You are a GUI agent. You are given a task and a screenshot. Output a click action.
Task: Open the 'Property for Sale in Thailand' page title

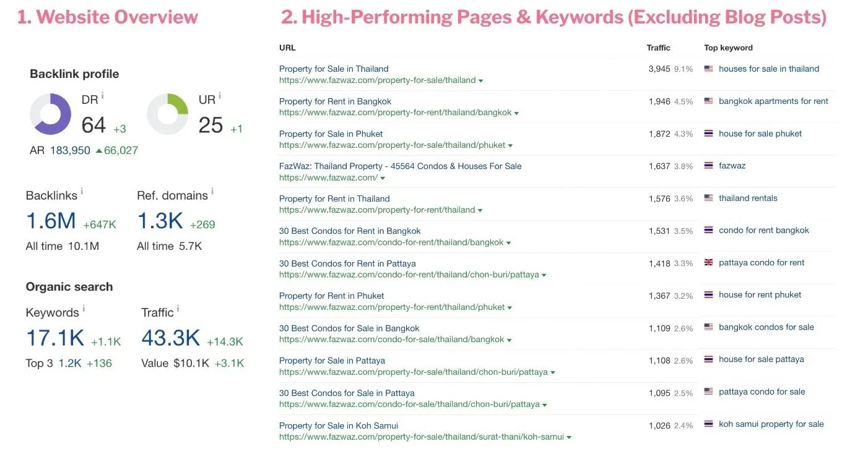[x=334, y=69]
